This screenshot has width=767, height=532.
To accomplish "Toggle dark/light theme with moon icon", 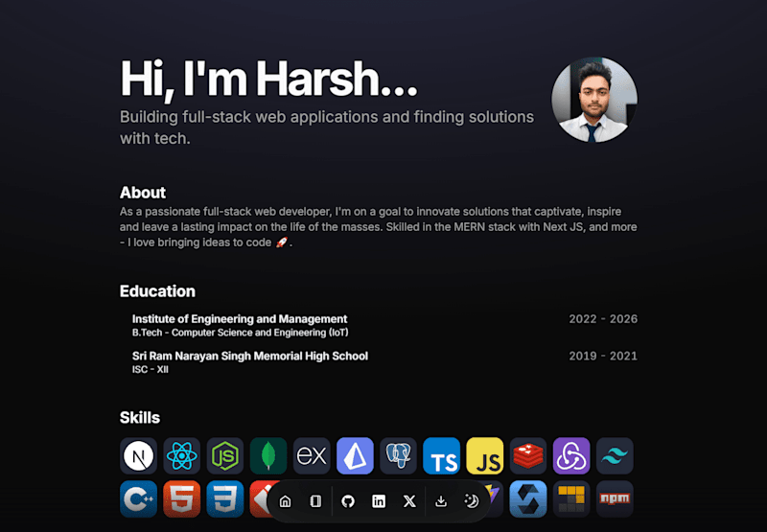I will tap(472, 501).
